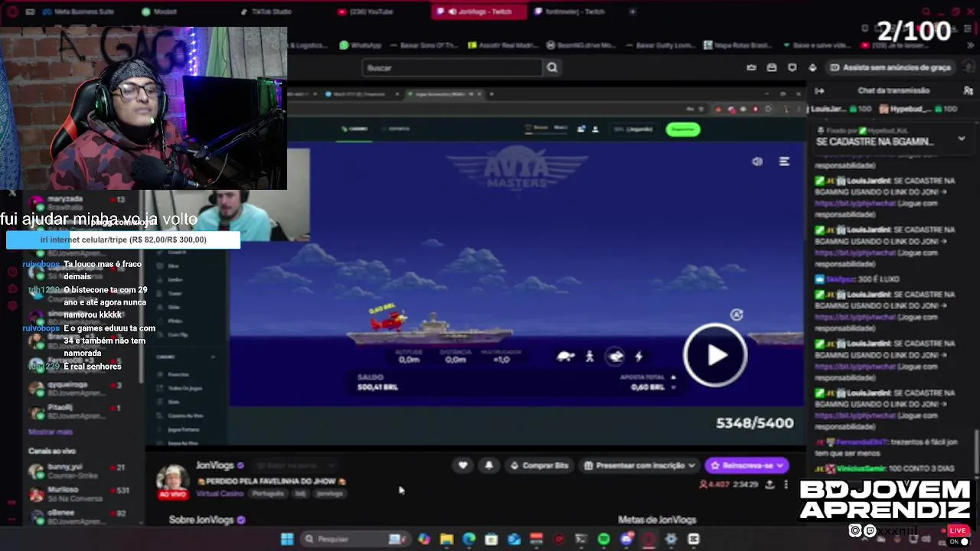Increase total bet with up arrow
The width and height of the screenshot is (980, 551).
673,377
